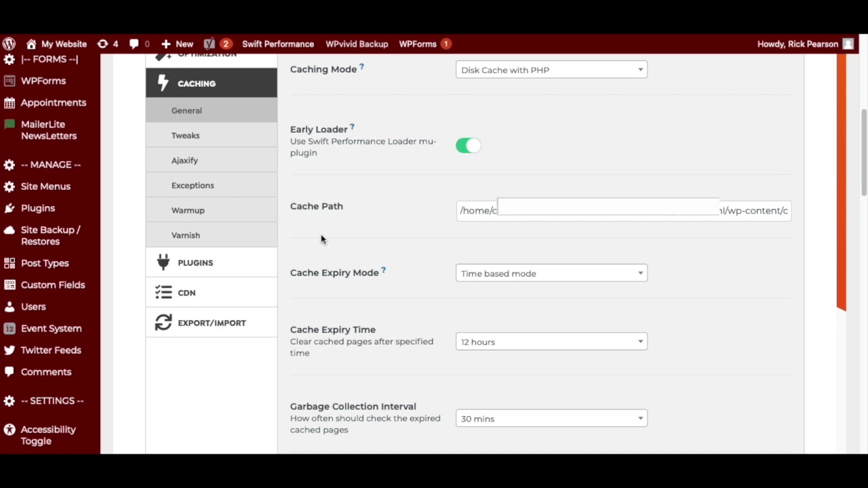Click the WordPress logo in admin bar
Screen dimensions: 868x488
pos(9,44)
